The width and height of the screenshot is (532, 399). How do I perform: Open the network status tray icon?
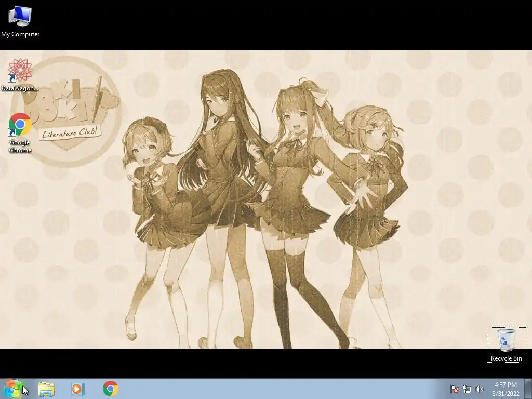pos(467,389)
